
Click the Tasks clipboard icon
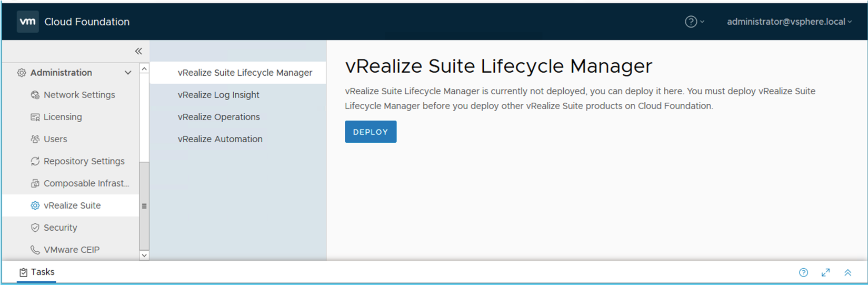click(23, 272)
